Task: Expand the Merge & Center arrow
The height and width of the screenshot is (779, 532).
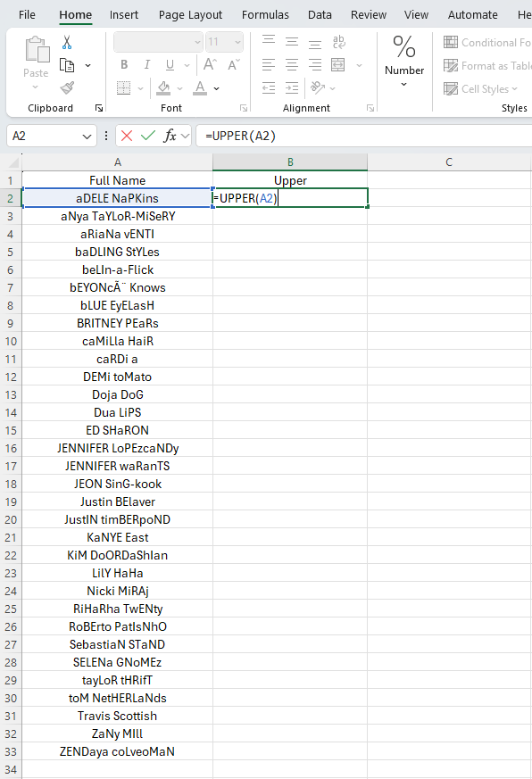Action: tap(359, 65)
